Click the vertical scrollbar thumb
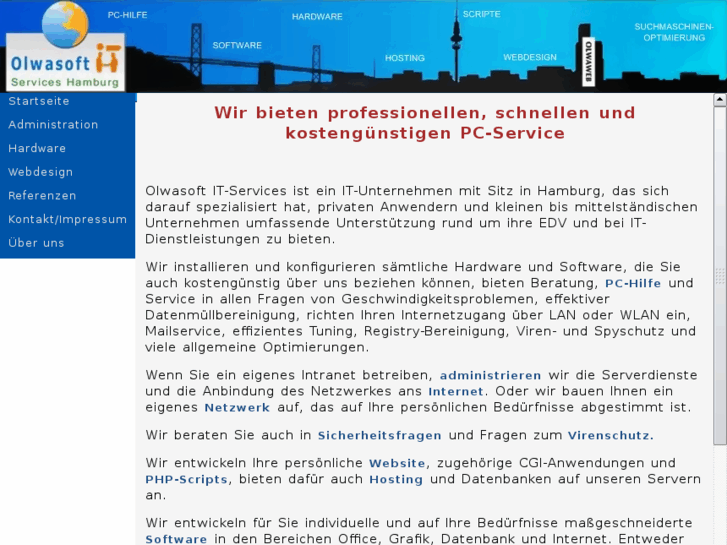This screenshot has height=545, width=727. click(x=720, y=276)
